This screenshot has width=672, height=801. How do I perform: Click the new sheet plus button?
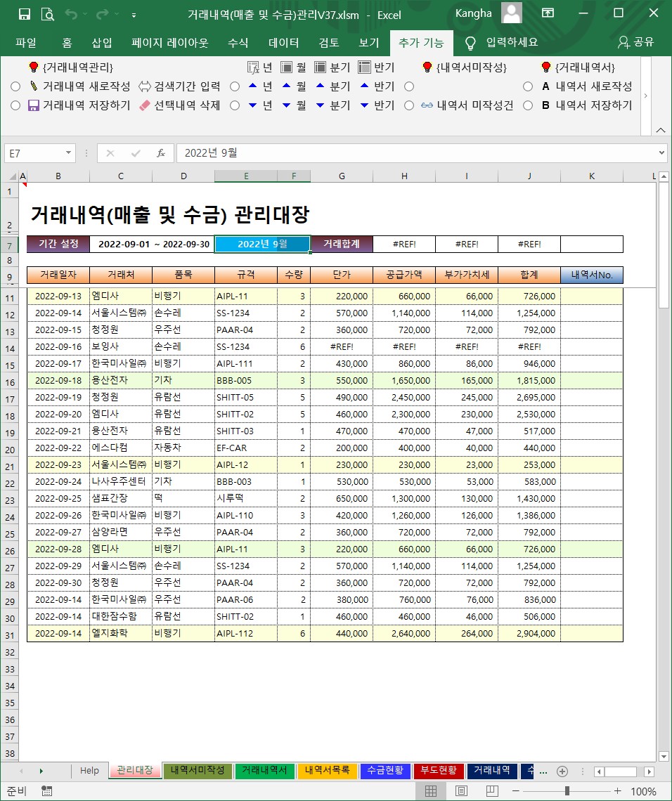coord(562,771)
